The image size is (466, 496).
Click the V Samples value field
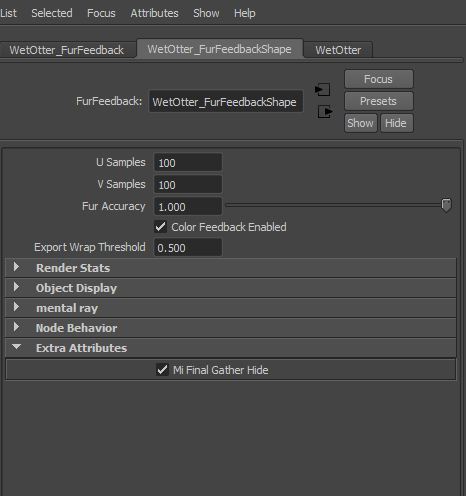[x=188, y=184]
